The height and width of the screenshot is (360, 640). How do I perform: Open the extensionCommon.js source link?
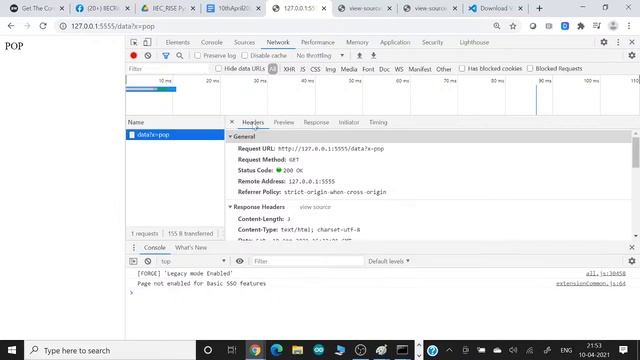591,283
